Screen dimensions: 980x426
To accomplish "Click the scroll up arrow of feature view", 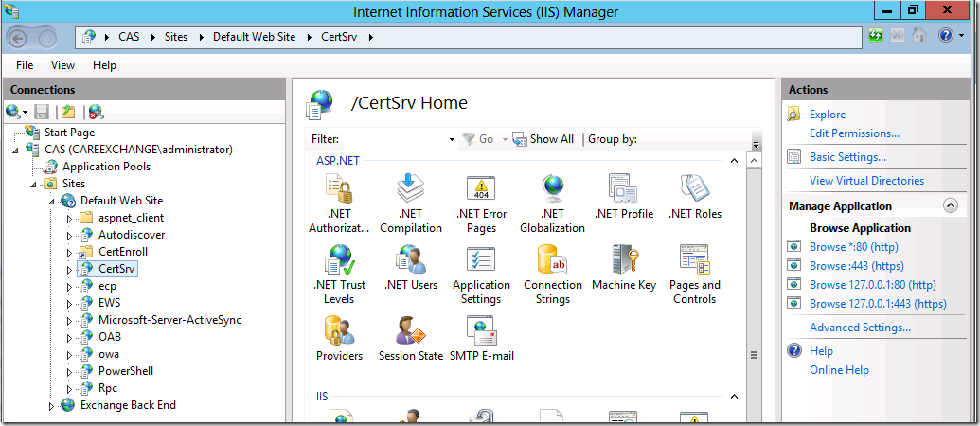I will 754,161.
